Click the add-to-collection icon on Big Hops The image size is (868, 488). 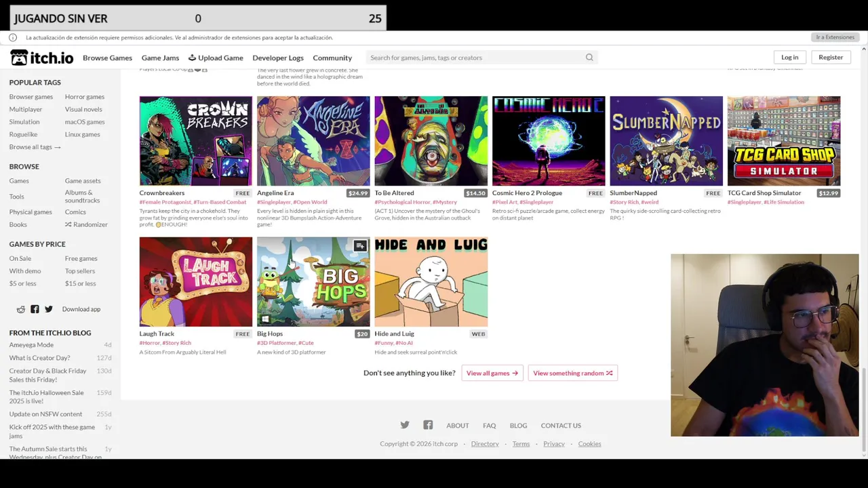(x=360, y=246)
